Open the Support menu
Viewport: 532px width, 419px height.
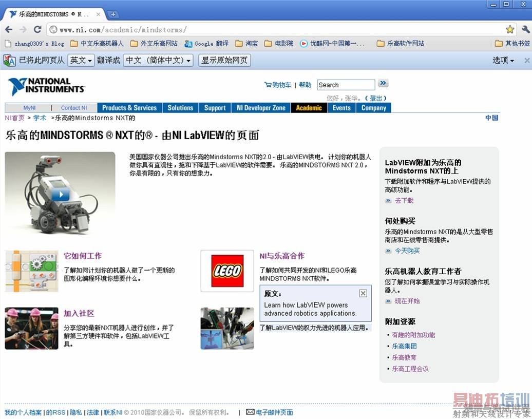click(x=215, y=108)
